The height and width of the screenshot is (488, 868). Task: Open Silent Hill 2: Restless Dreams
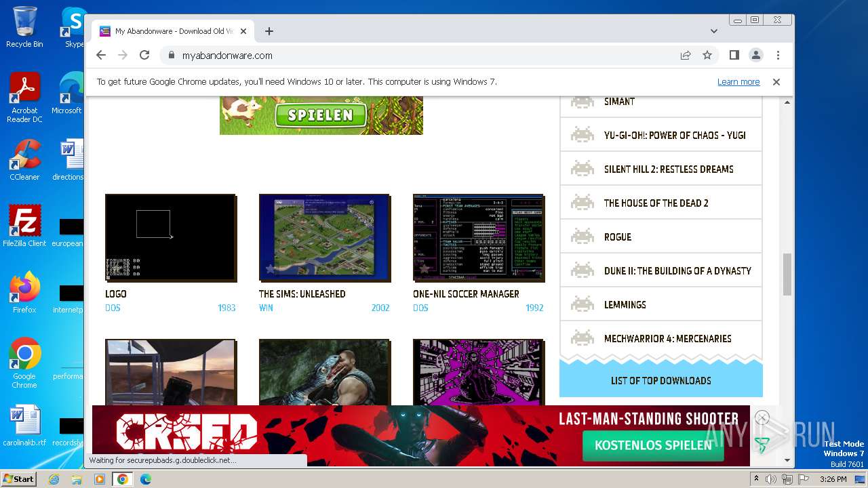pyautogui.click(x=669, y=169)
